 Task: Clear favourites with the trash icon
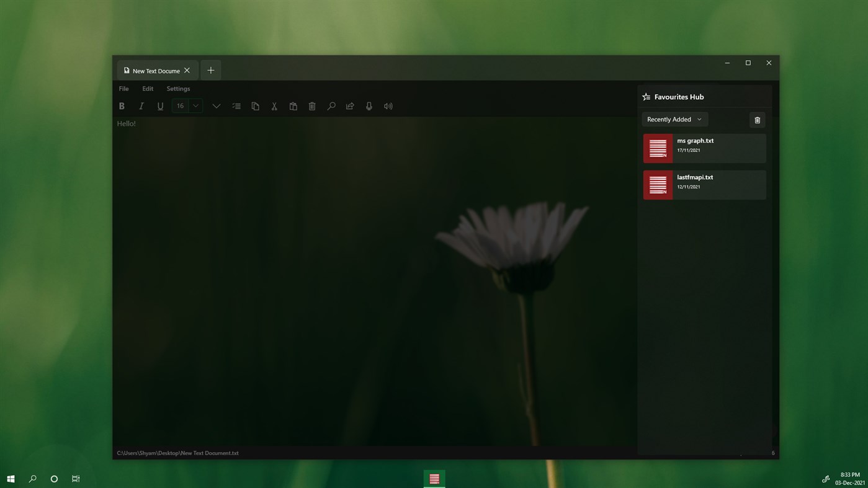pyautogui.click(x=757, y=119)
